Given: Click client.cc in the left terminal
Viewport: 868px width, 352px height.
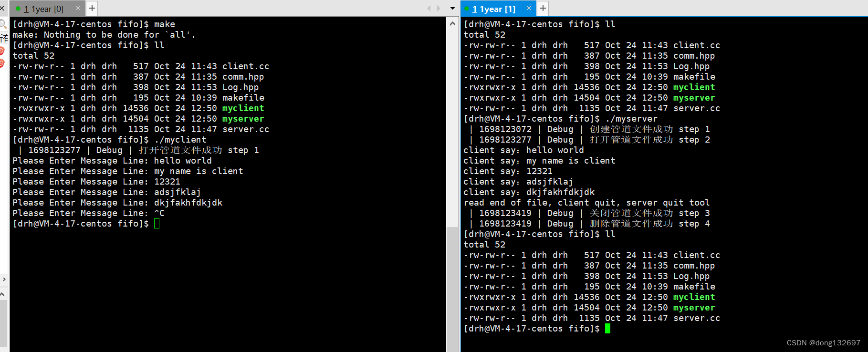Looking at the screenshot, I should tap(246, 66).
